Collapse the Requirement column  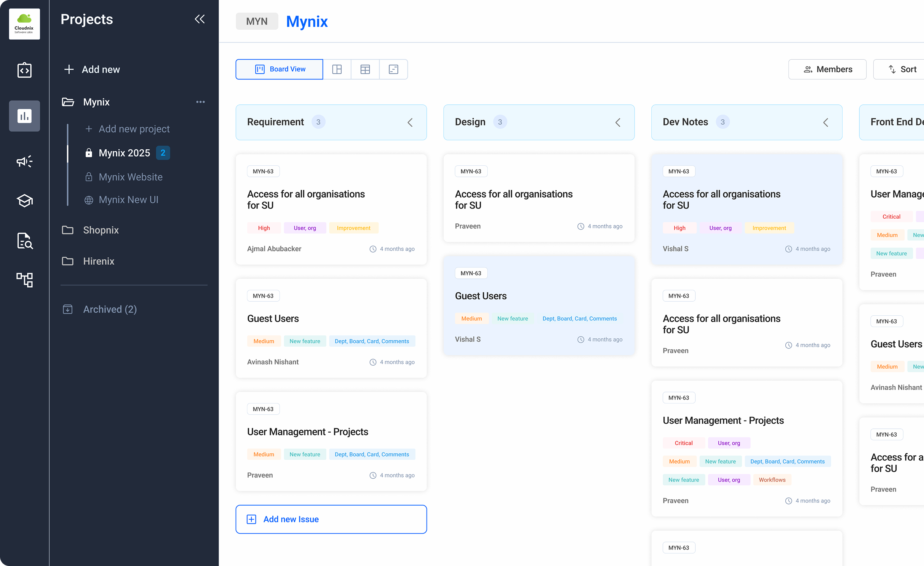pyautogui.click(x=410, y=122)
